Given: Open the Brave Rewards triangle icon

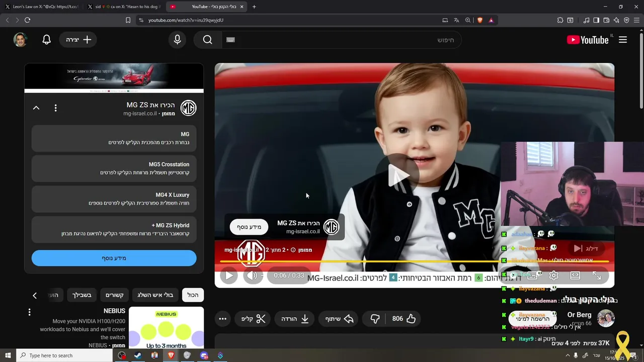Looking at the screenshot, I should [x=491, y=20].
